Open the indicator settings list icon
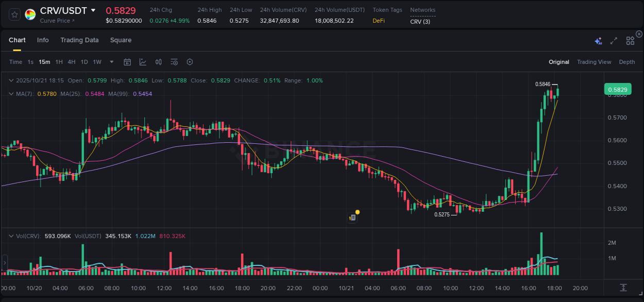 (x=174, y=62)
